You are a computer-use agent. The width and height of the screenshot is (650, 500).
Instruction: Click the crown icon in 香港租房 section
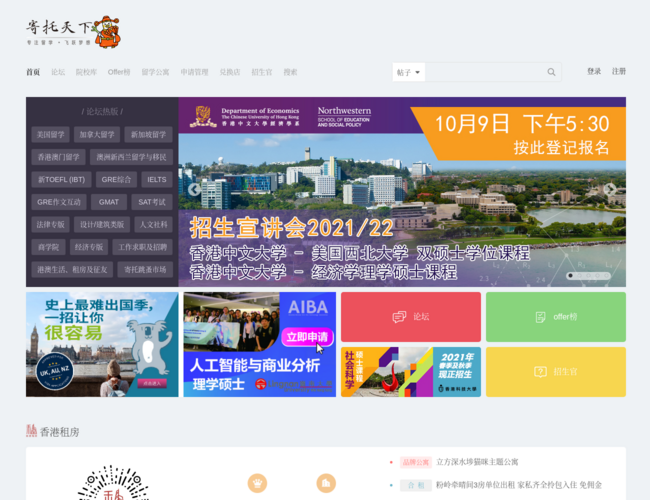[257, 483]
